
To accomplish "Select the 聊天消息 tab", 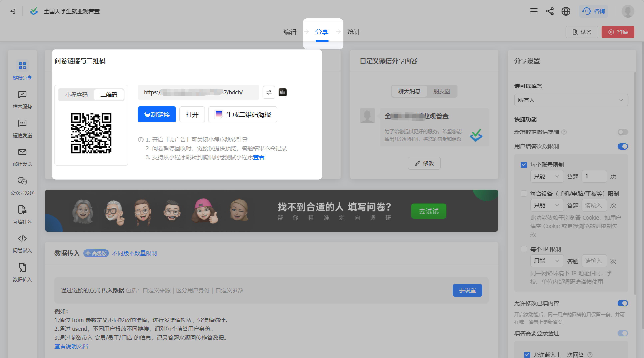I will 409,91.
